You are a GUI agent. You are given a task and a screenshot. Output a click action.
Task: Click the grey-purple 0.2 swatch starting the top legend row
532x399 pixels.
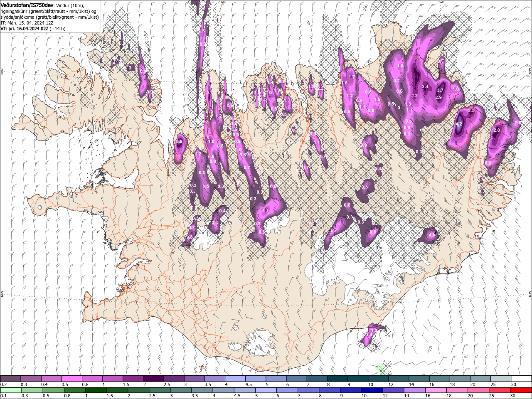(10, 379)
